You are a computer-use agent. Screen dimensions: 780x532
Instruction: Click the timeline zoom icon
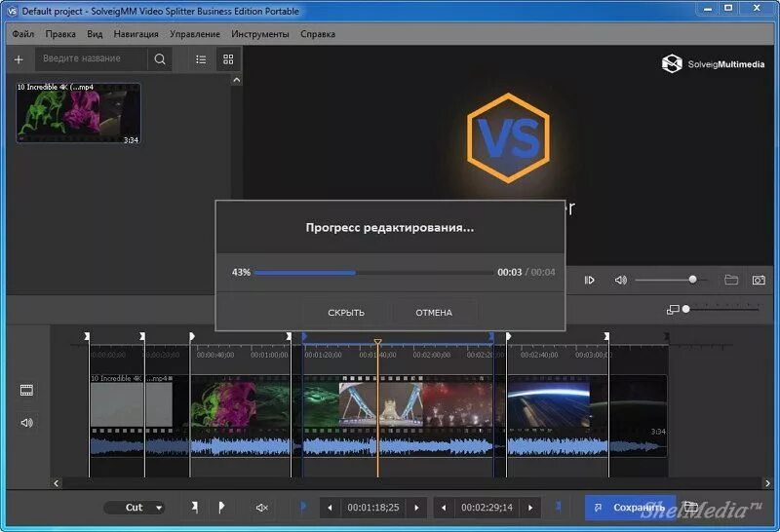[673, 310]
